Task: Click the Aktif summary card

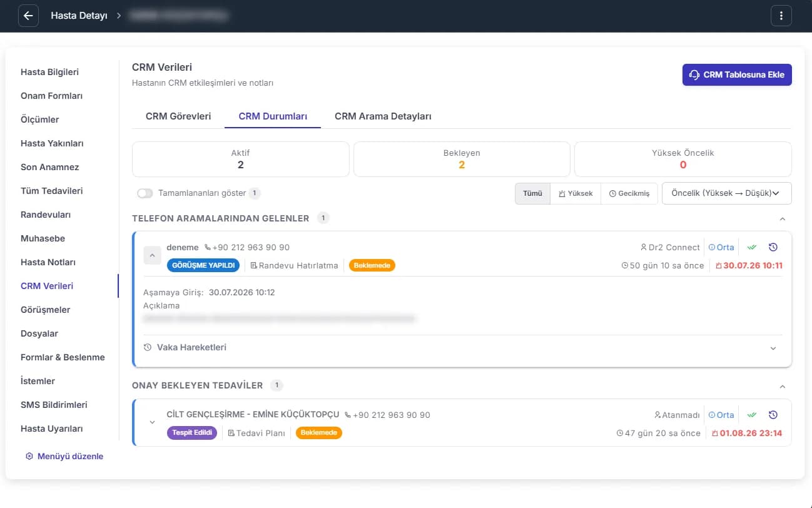Action: tap(241, 159)
